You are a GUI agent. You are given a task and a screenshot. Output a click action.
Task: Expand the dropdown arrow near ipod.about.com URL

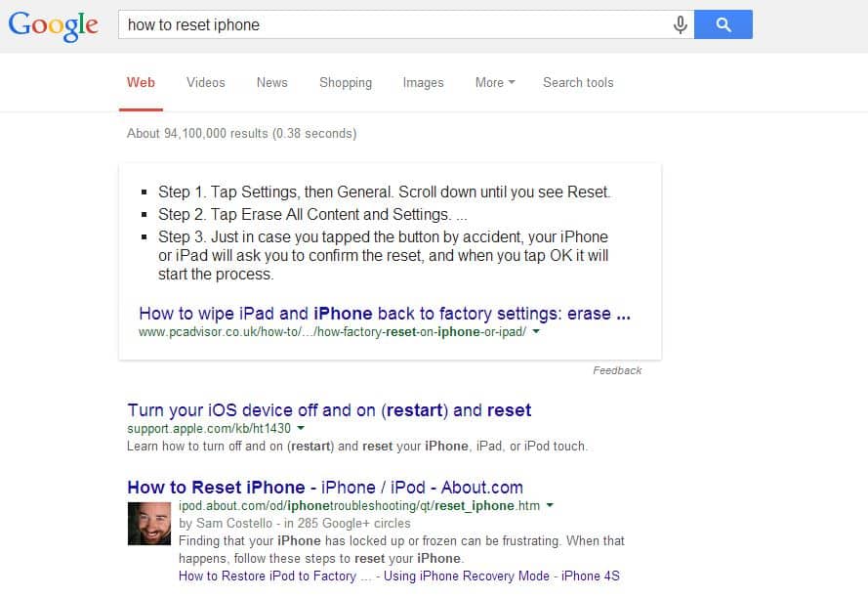[550, 506]
